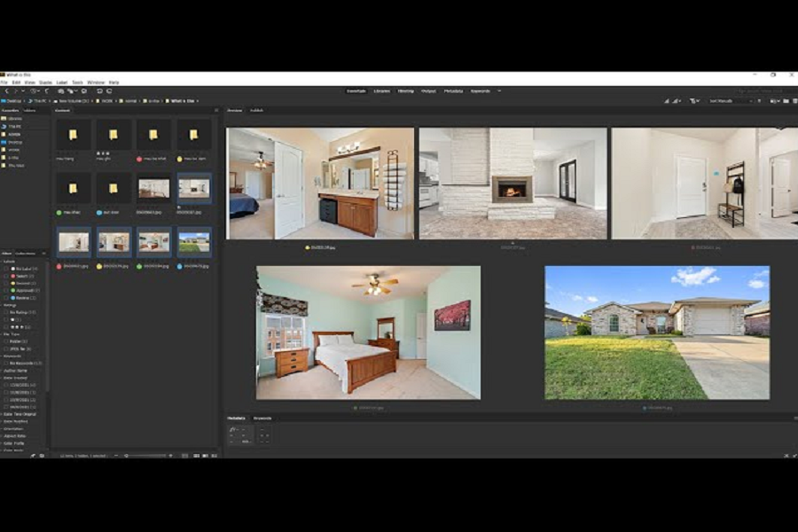Click the create new folder icon

click(x=786, y=101)
